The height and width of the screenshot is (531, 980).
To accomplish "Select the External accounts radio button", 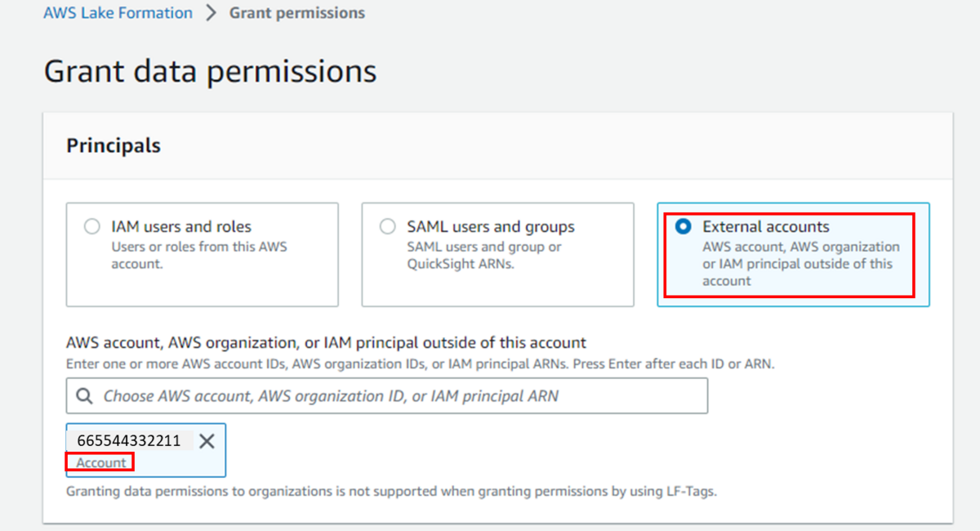I will coord(684,227).
